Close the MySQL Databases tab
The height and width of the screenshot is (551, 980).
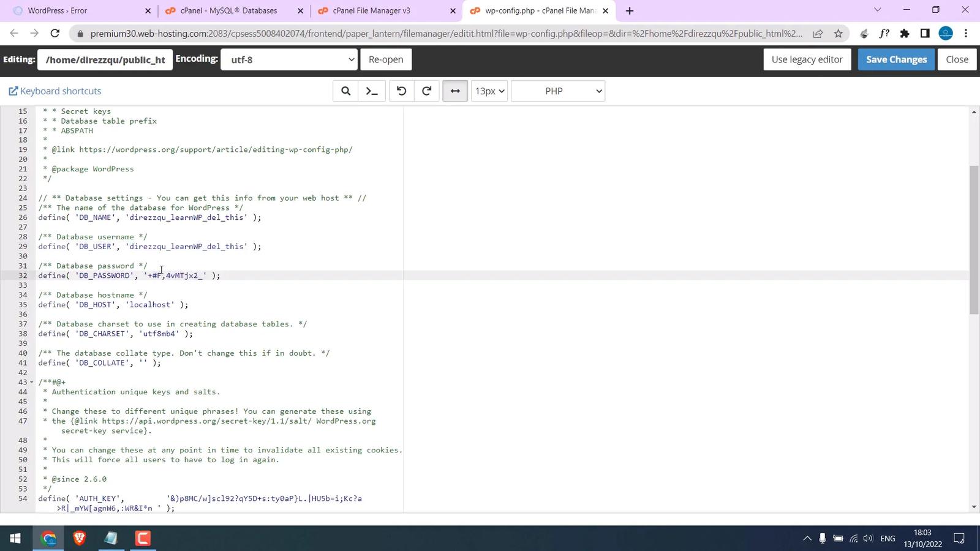300,10
